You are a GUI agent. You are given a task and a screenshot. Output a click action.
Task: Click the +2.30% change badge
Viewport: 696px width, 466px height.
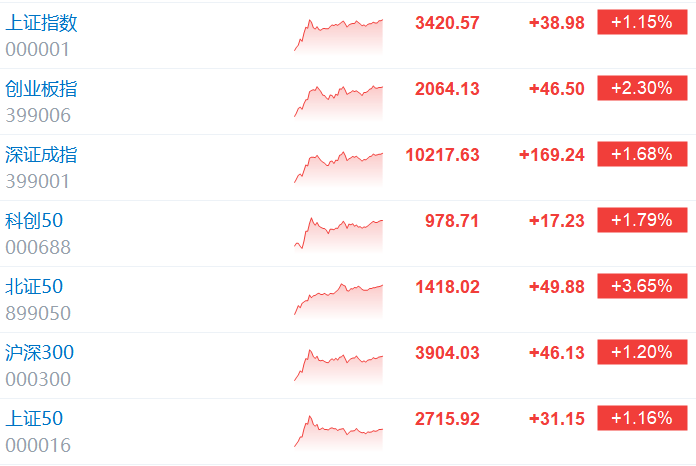(x=642, y=88)
